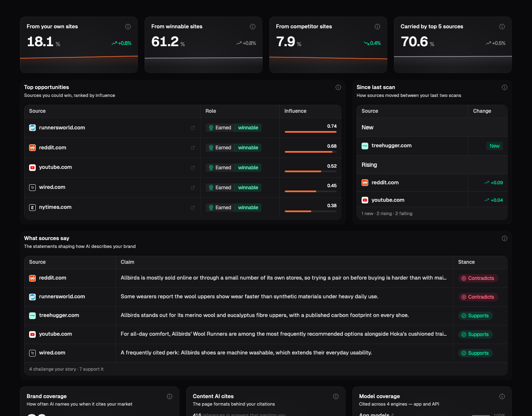Click wired favicon in Top opportunities
This screenshot has width=532, height=416.
pos(32,188)
